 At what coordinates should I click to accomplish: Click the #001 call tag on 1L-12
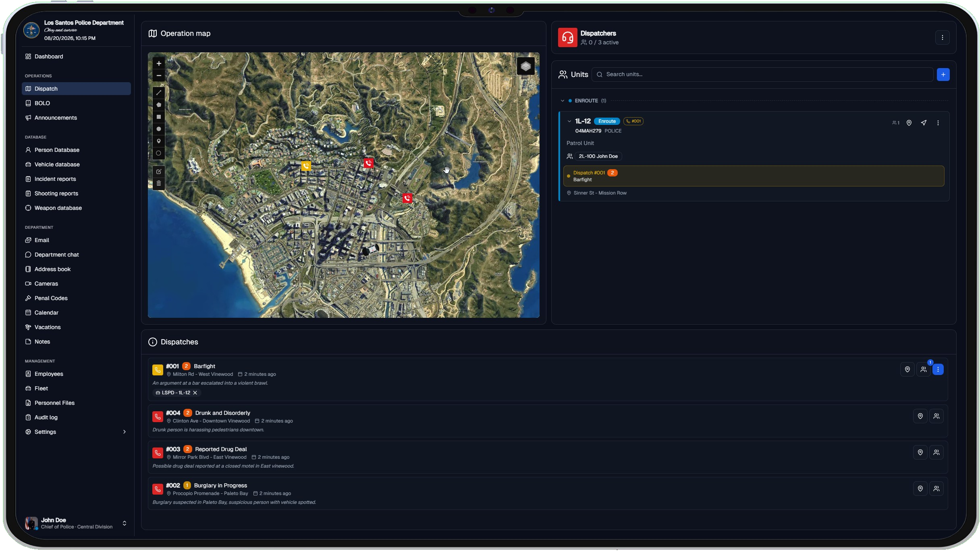(x=633, y=121)
